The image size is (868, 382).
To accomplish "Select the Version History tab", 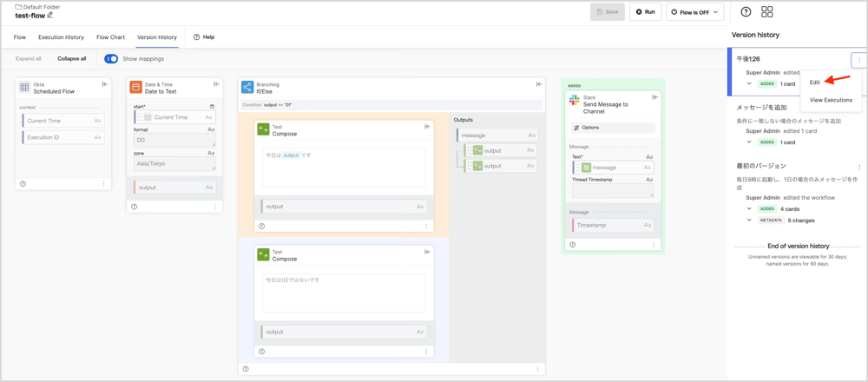I will (x=157, y=37).
